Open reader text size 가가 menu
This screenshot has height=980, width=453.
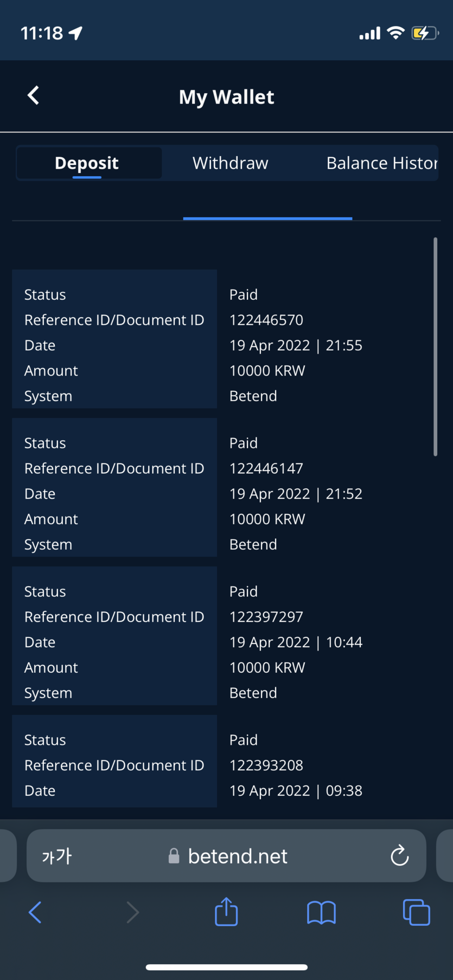[56, 856]
